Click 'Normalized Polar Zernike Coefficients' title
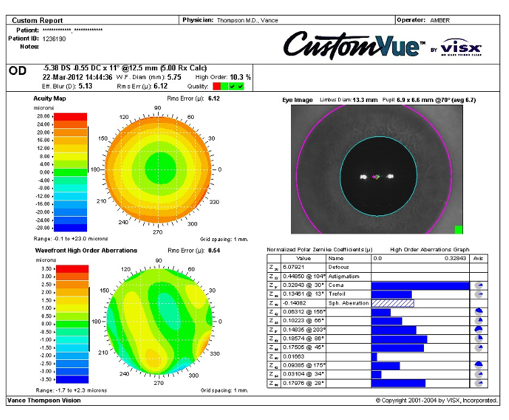509x420 pixels. 319,249
